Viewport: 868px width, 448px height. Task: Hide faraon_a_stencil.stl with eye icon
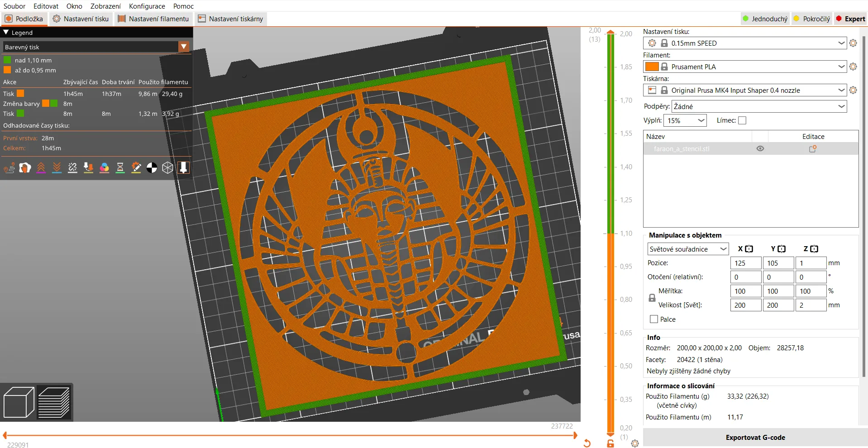(x=760, y=149)
